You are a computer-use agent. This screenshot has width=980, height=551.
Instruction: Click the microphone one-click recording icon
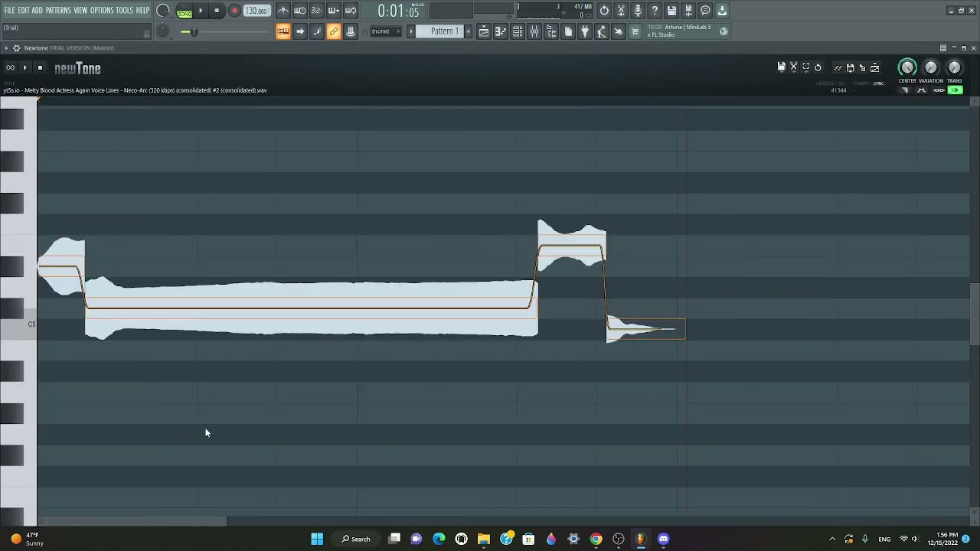(638, 11)
